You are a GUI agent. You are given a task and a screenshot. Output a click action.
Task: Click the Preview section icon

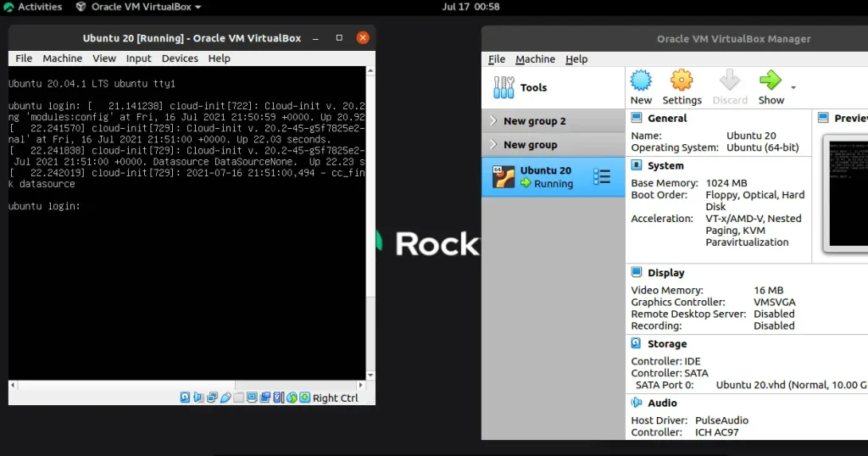coord(823,118)
